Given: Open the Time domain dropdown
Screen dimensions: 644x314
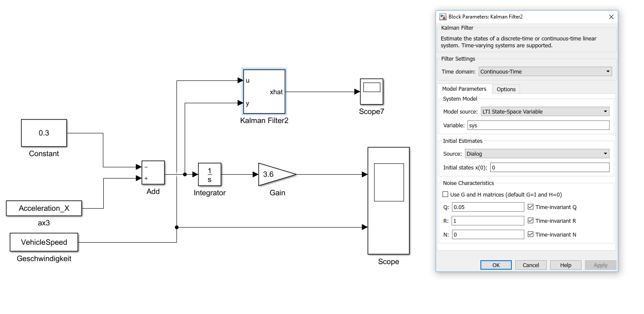Looking at the screenshot, I should tap(545, 72).
